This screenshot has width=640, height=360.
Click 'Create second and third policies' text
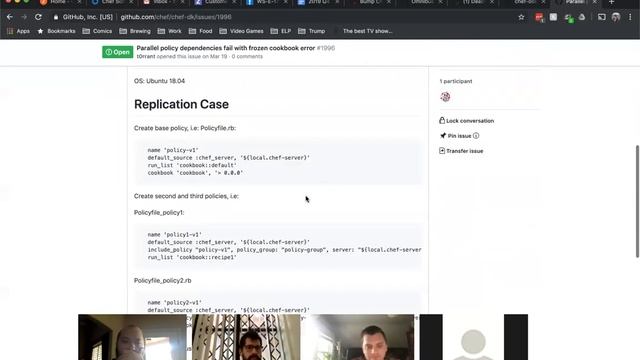pos(186,196)
